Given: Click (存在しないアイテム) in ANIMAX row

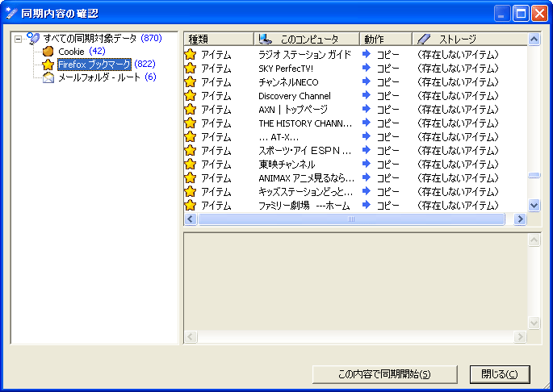Looking at the screenshot, I should pos(458,178).
